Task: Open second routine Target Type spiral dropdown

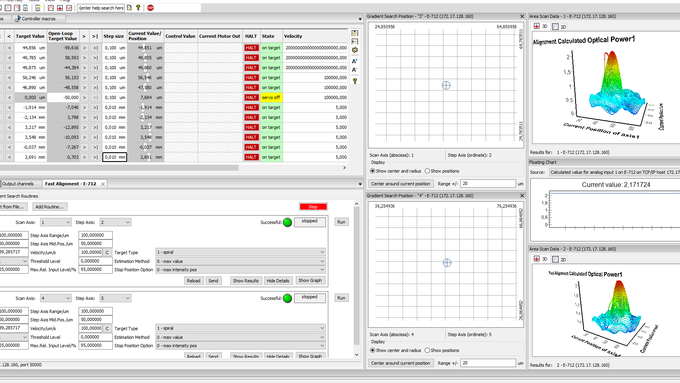Action: (x=240, y=328)
